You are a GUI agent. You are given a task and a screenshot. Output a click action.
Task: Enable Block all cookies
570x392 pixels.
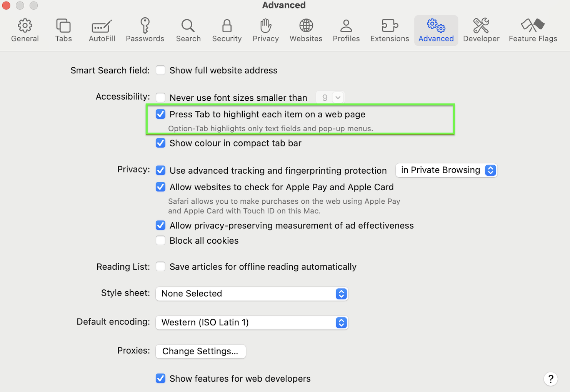coord(160,240)
